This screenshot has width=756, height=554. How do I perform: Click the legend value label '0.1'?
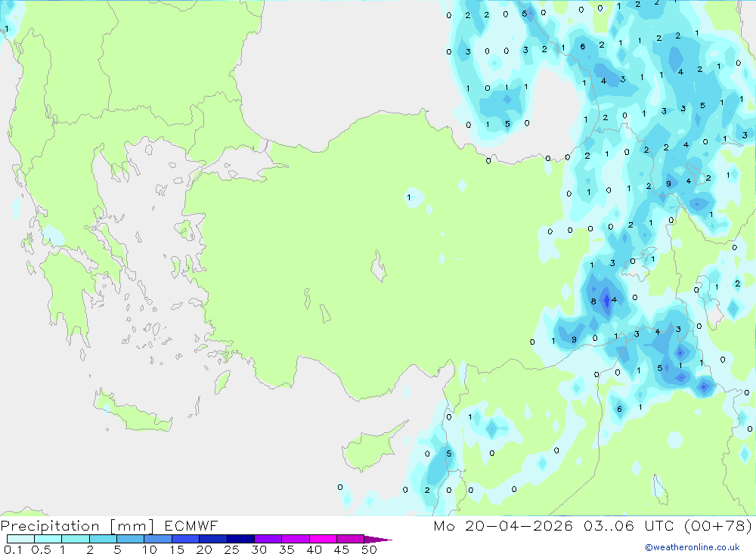[13, 549]
